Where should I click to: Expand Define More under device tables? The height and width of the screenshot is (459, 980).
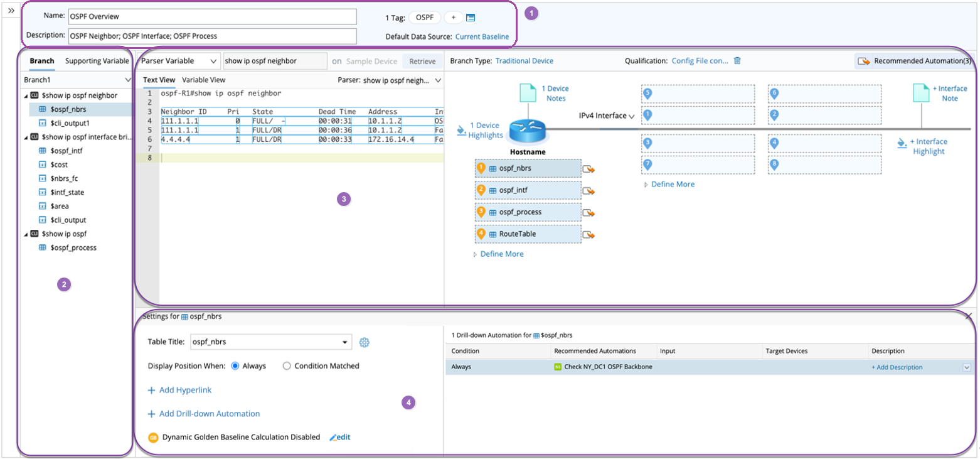click(501, 254)
